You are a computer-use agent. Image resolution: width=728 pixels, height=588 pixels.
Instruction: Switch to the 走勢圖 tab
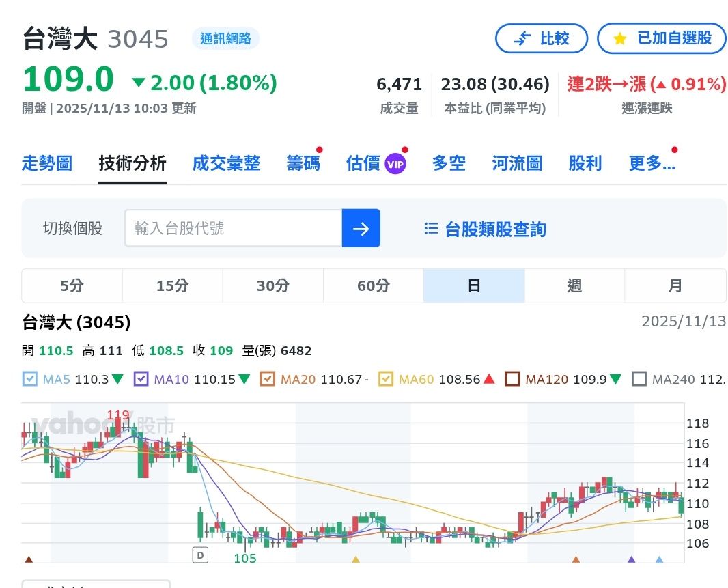[x=47, y=163]
